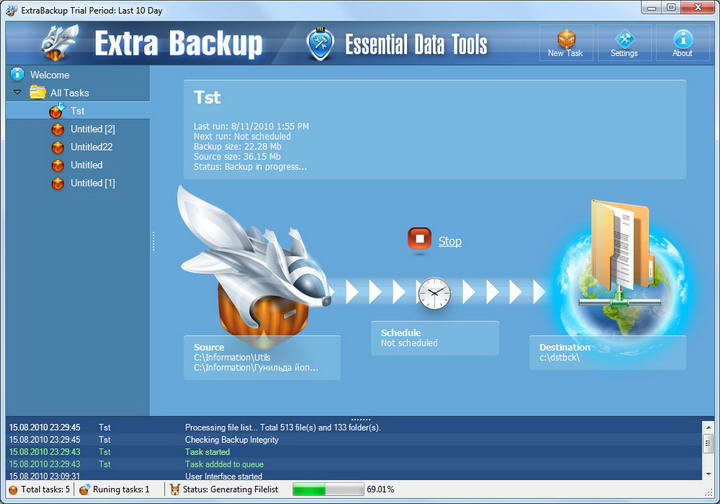This screenshot has width=720, height=504.
Task: Click the log scrollbar up arrow
Action: (x=708, y=427)
